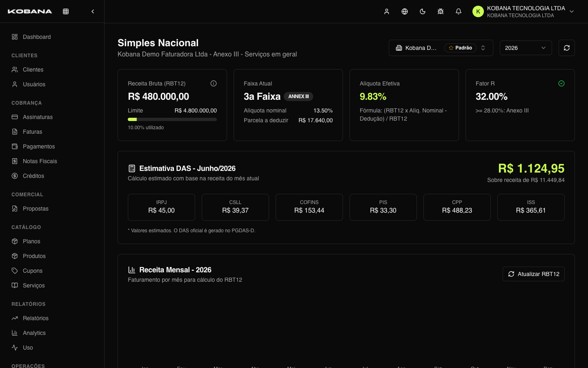588x368 pixels.
Task: Open Pagamentos in the sidebar
Action: coord(52,146)
